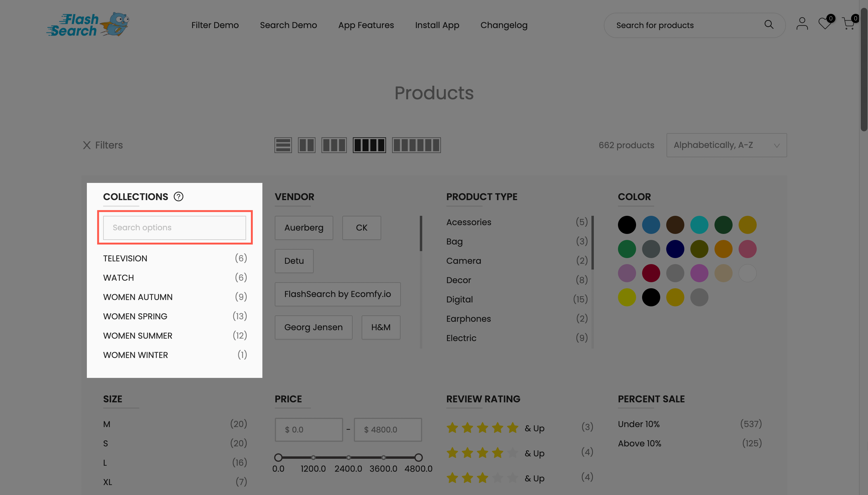Filter by Camera product type
The image size is (868, 495).
pos(517,261)
